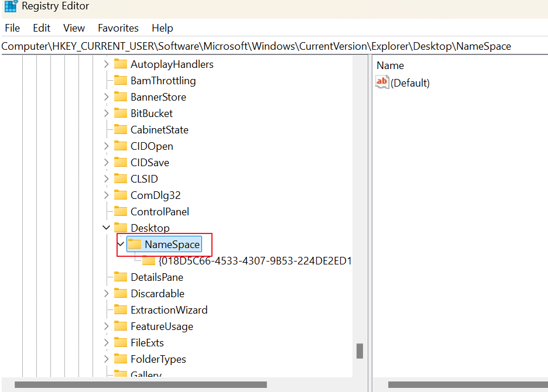
Task: Expand the FeatureUsage key
Action: coord(106,326)
